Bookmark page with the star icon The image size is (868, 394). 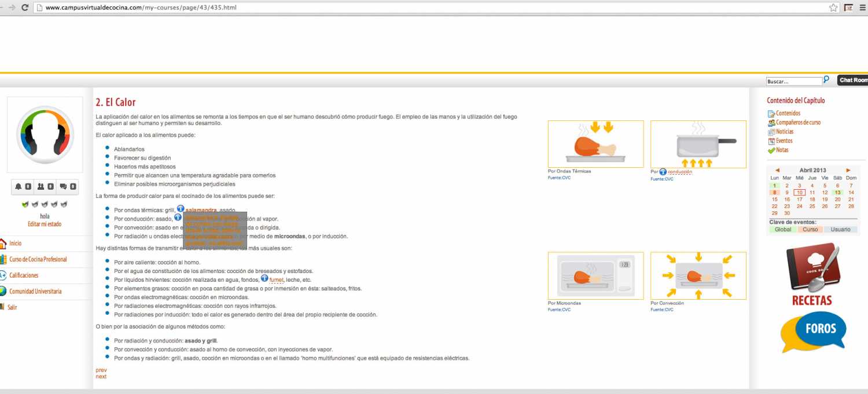coord(833,8)
